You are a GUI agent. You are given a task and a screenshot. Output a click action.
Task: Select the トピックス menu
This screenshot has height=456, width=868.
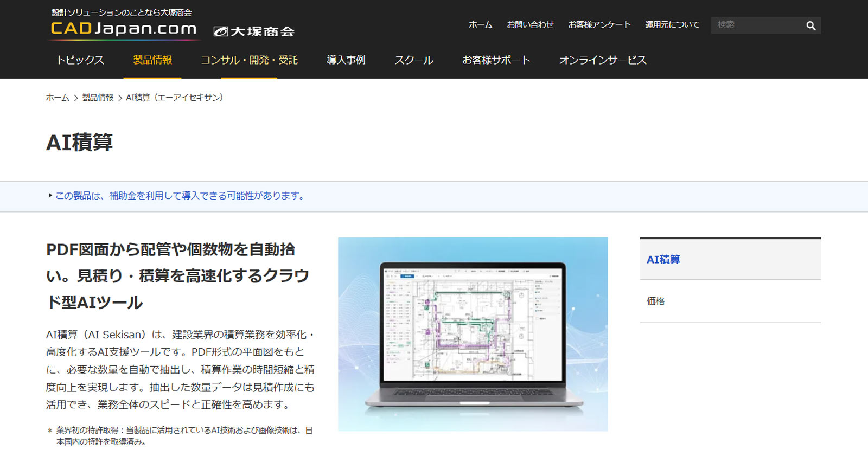[x=80, y=60]
